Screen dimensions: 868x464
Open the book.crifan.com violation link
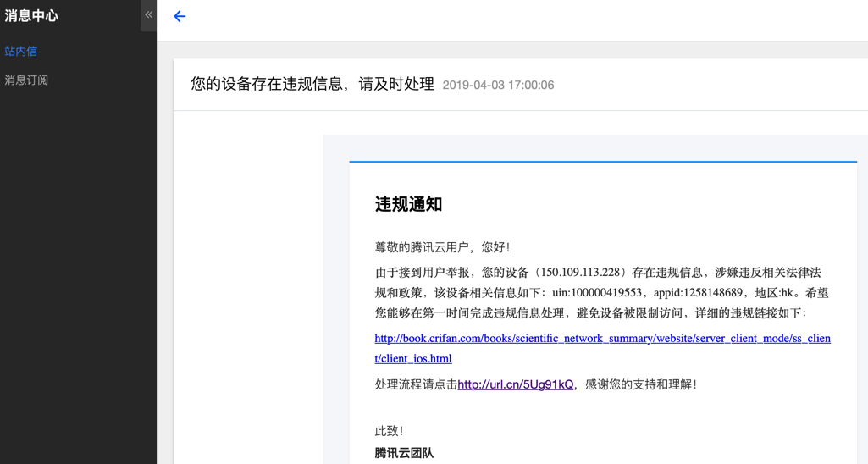(602, 348)
